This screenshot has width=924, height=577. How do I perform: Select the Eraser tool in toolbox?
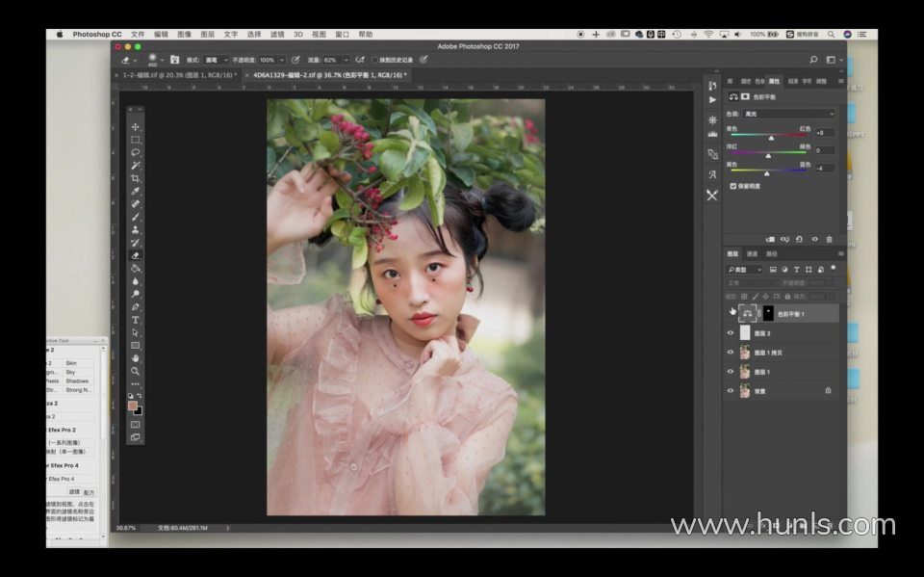tap(136, 255)
